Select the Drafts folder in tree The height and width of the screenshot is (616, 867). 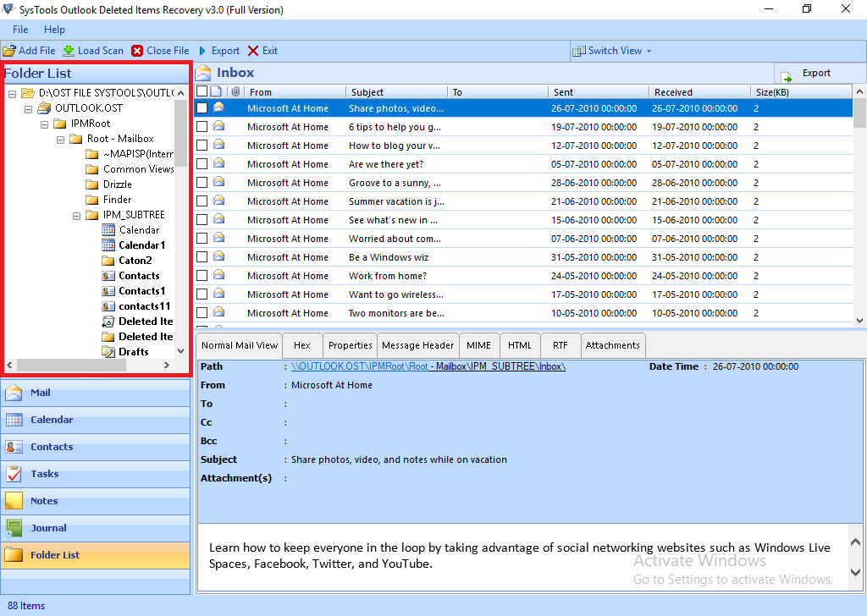[x=133, y=352]
